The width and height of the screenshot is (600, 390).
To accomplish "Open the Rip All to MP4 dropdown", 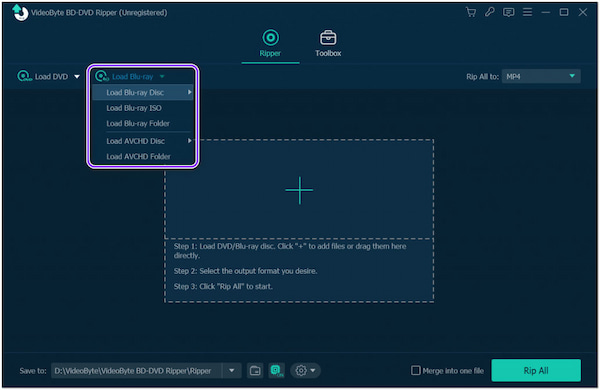I will [541, 77].
